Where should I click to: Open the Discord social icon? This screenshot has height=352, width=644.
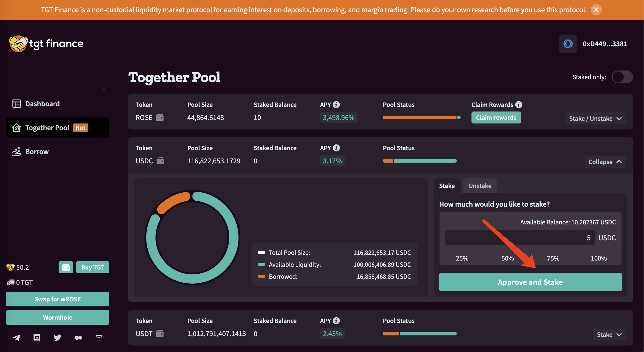(x=37, y=337)
